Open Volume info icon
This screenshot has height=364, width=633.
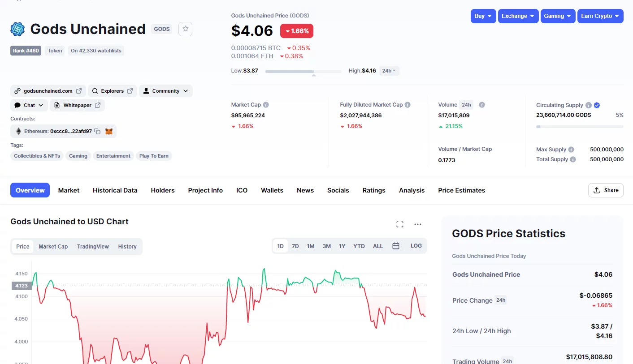[x=482, y=105]
